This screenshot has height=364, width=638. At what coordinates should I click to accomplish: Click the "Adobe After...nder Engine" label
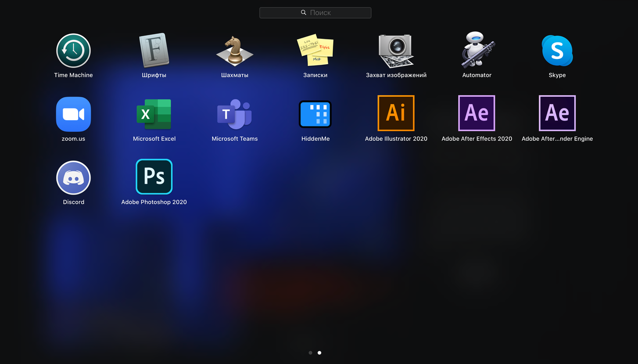(557, 139)
